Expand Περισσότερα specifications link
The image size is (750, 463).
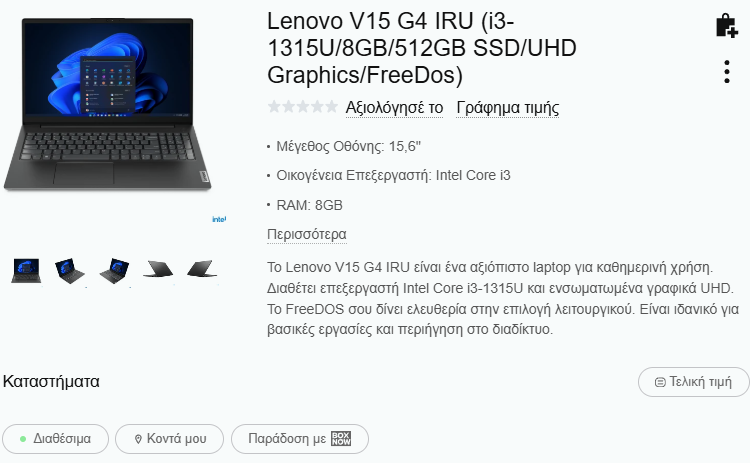(307, 234)
